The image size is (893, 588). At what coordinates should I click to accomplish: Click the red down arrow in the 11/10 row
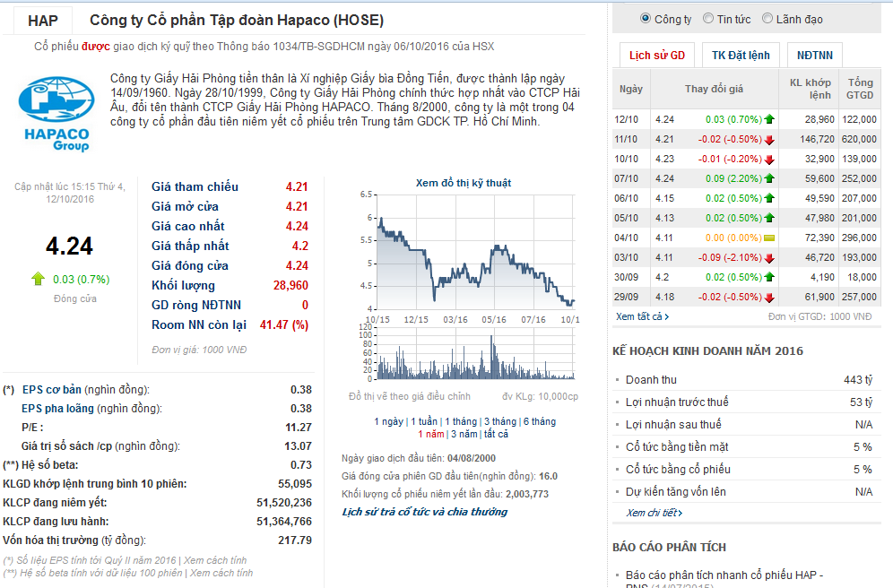coord(769,140)
